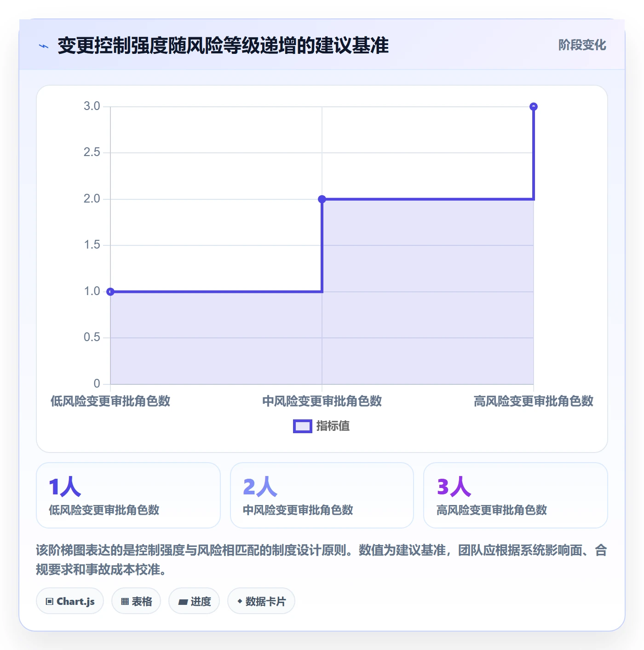The image size is (644, 650).
Task: Click the data point at value 3.0
Action: 534,107
